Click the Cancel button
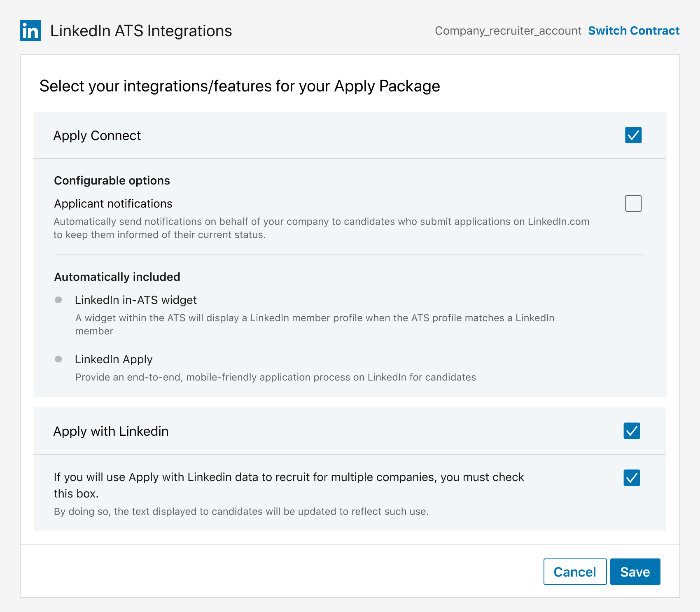Image resolution: width=700 pixels, height=612 pixels. [575, 572]
